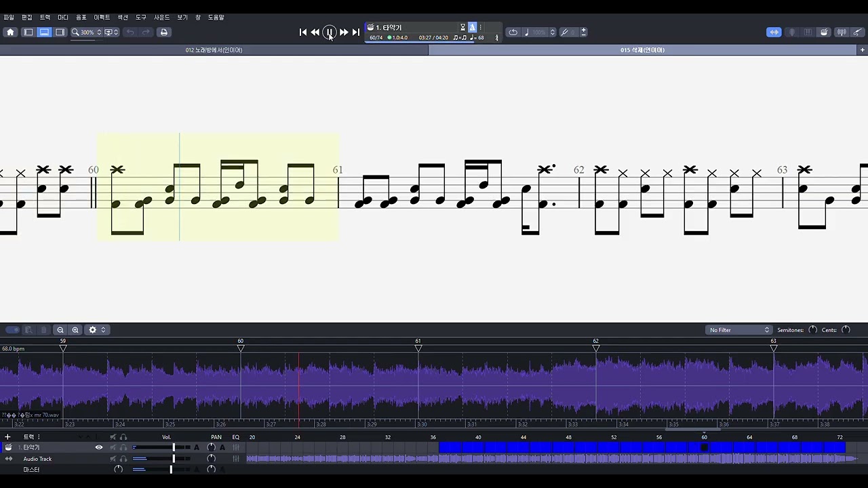Adjust the Semitones knob
The height and width of the screenshot is (488, 868).
(x=812, y=330)
